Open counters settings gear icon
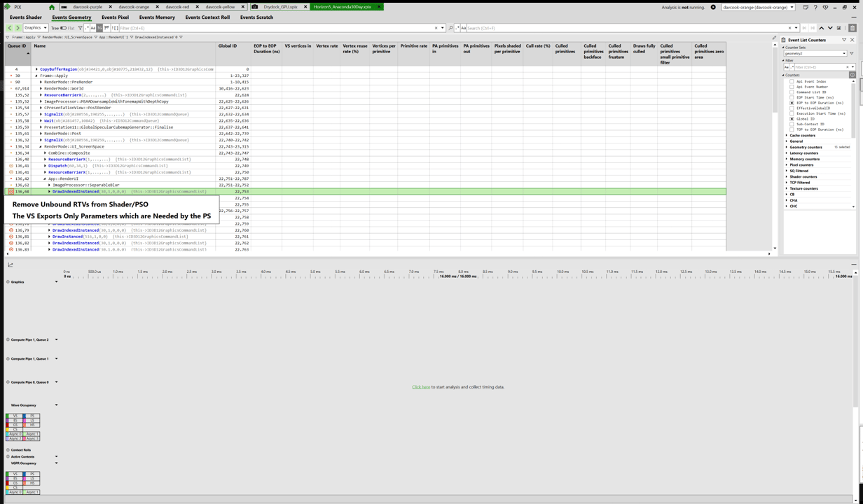 [x=852, y=75]
